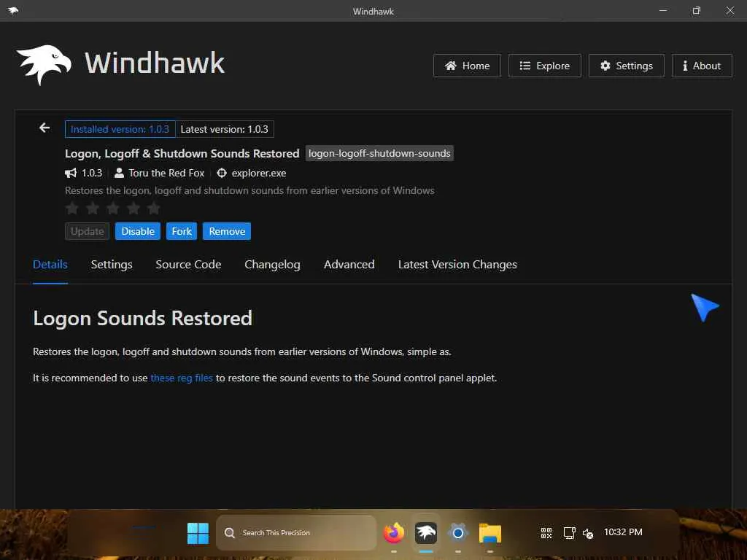
Task: Open the Explore mods page
Action: click(x=544, y=66)
